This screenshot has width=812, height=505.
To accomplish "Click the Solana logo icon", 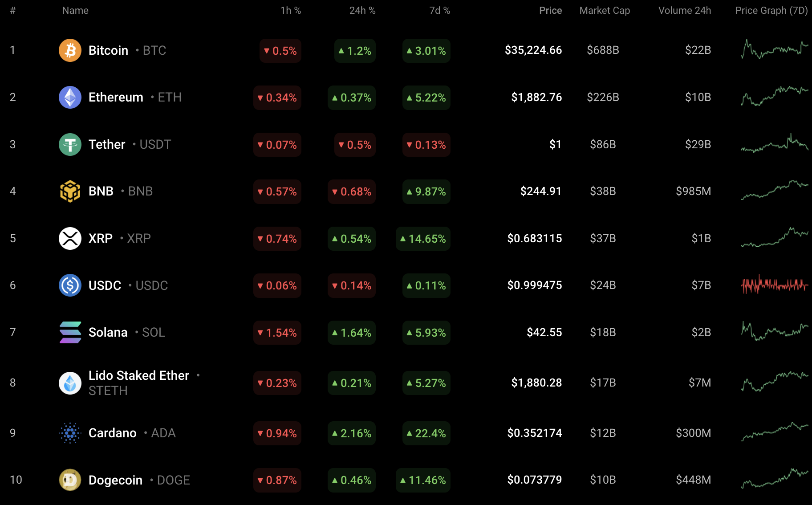I will pos(70,332).
